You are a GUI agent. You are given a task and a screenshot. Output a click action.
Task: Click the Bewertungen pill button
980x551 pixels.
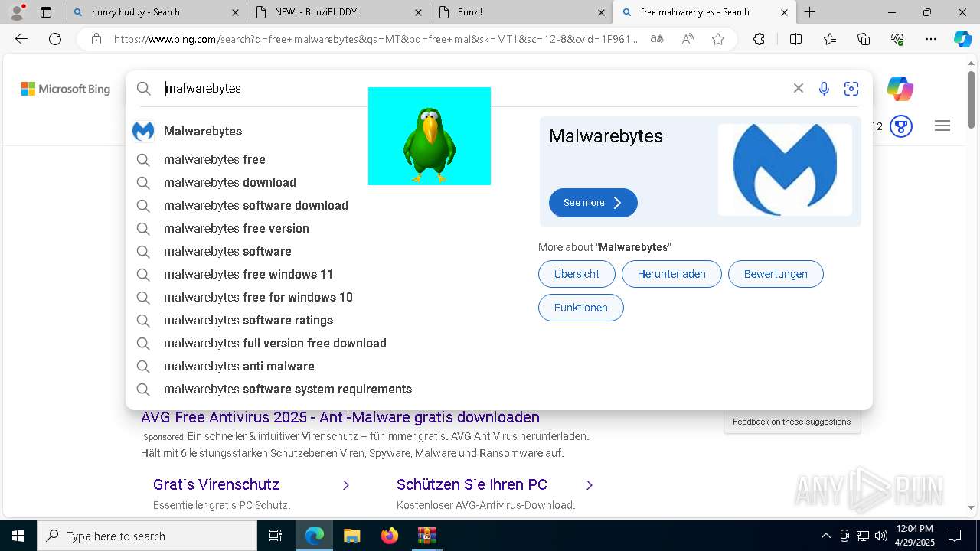pos(776,274)
